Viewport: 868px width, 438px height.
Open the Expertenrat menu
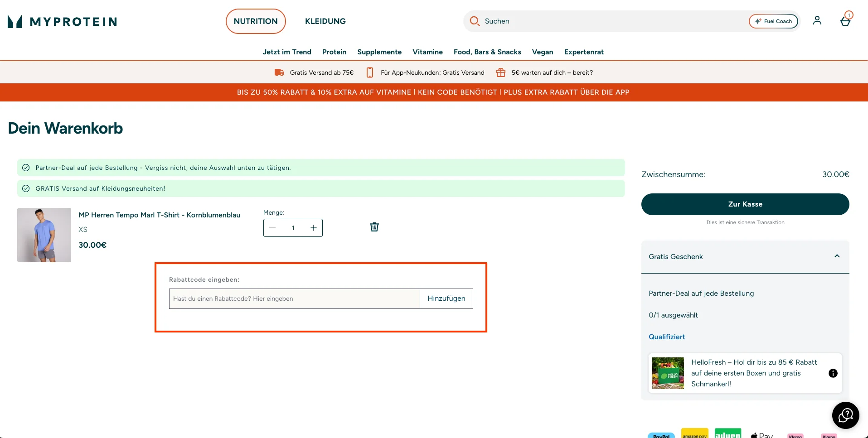point(584,52)
